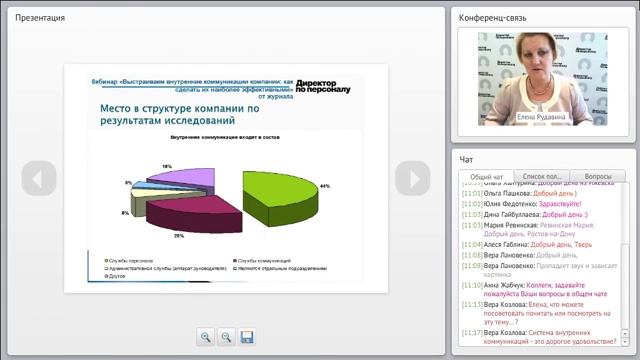
Task: Save the presentation with floppy disk icon
Action: pos(247,337)
